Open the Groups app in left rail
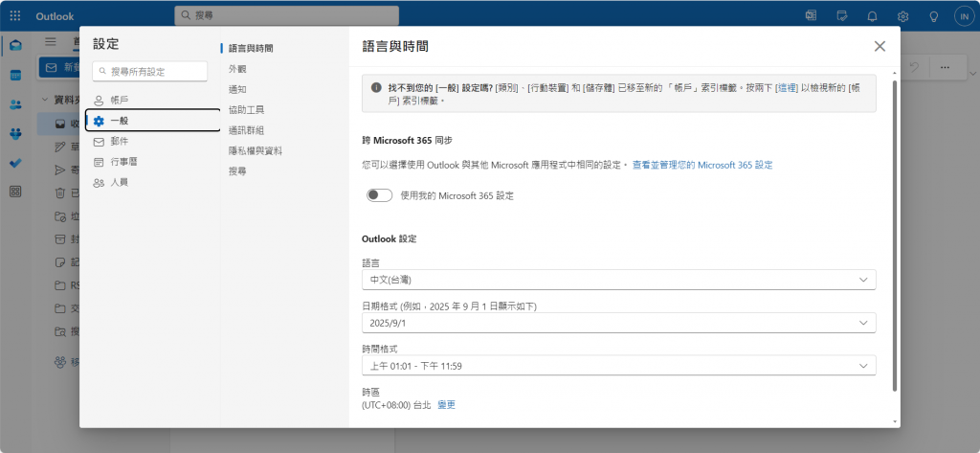The height and width of the screenshot is (453, 980). coord(15,133)
